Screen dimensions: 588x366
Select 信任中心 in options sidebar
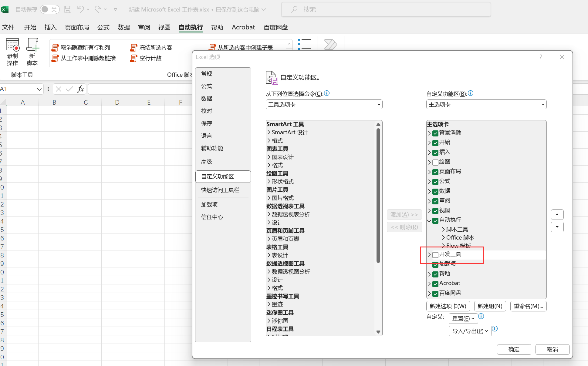(x=223, y=217)
